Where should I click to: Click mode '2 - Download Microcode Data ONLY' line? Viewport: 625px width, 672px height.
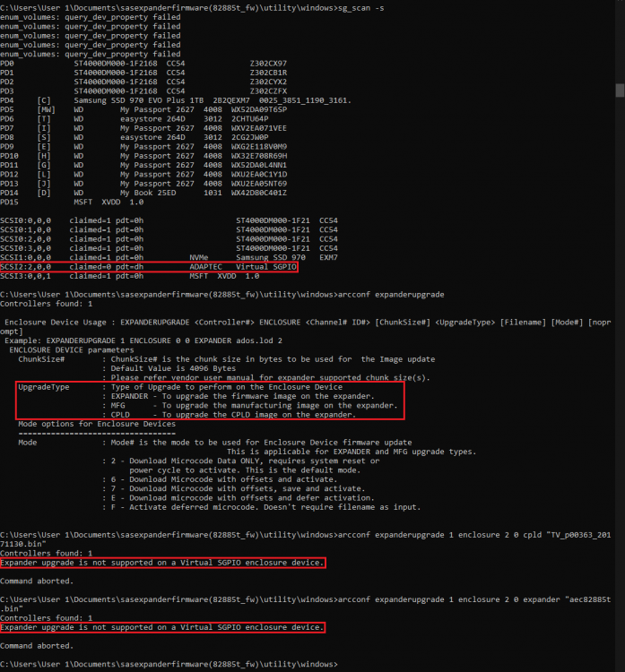point(246,461)
